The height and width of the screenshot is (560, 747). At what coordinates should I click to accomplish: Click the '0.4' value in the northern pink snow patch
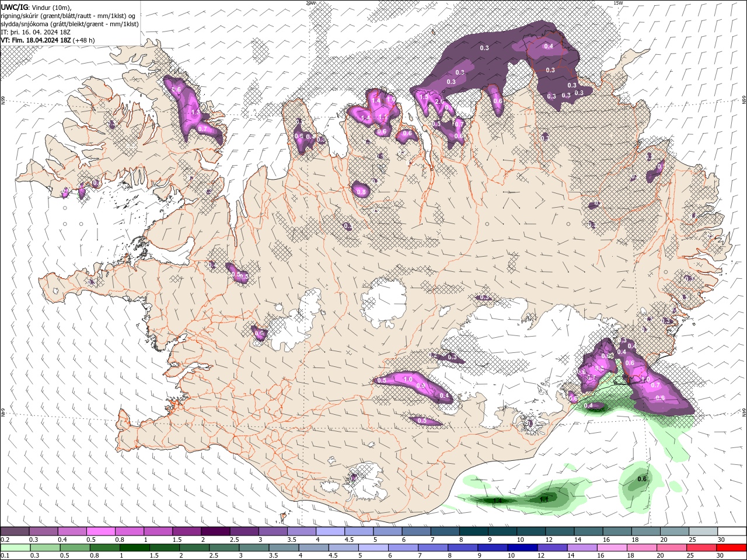point(549,46)
